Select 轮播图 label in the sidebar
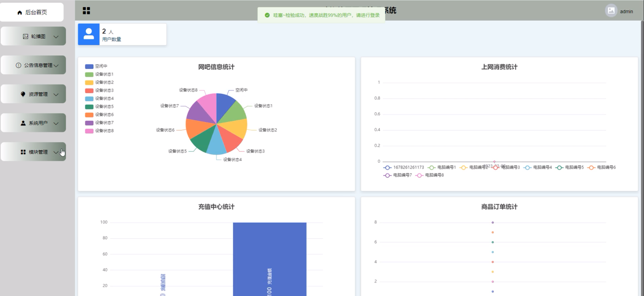The width and height of the screenshot is (644, 296). [38, 37]
